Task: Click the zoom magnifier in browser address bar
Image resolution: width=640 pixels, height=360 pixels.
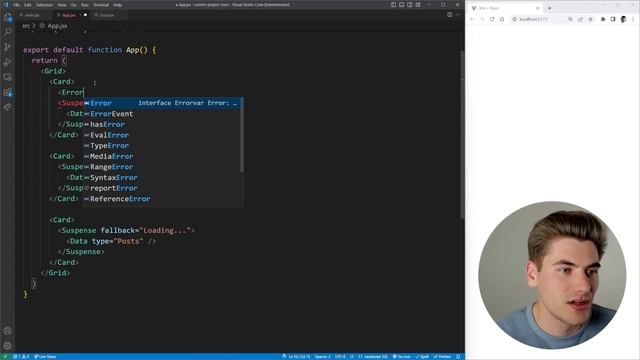Action: 570,19
